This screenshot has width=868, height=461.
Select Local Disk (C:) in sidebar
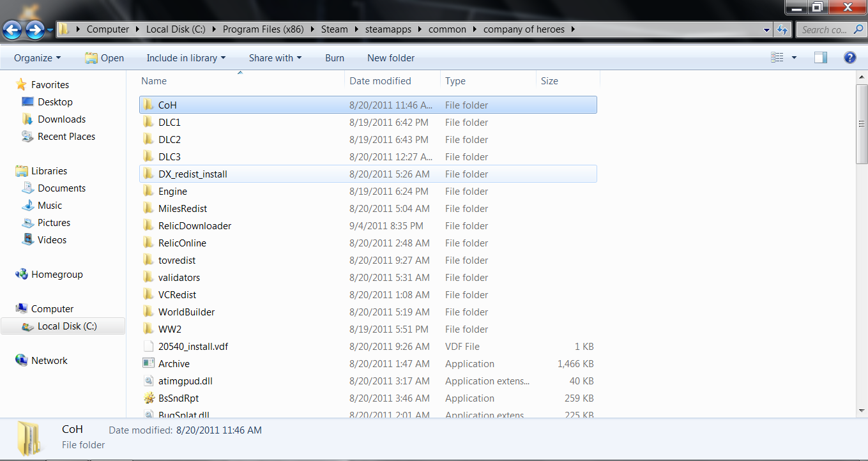pyautogui.click(x=63, y=326)
